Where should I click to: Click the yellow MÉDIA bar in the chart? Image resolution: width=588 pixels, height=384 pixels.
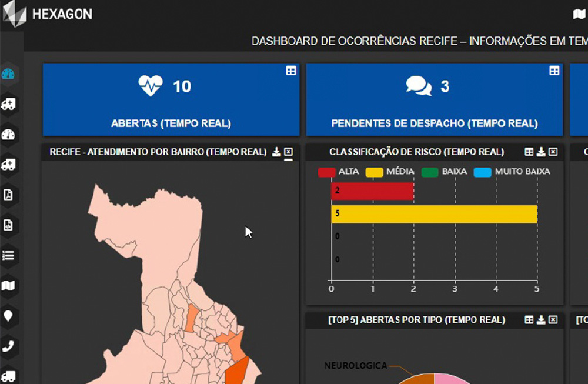(x=434, y=214)
